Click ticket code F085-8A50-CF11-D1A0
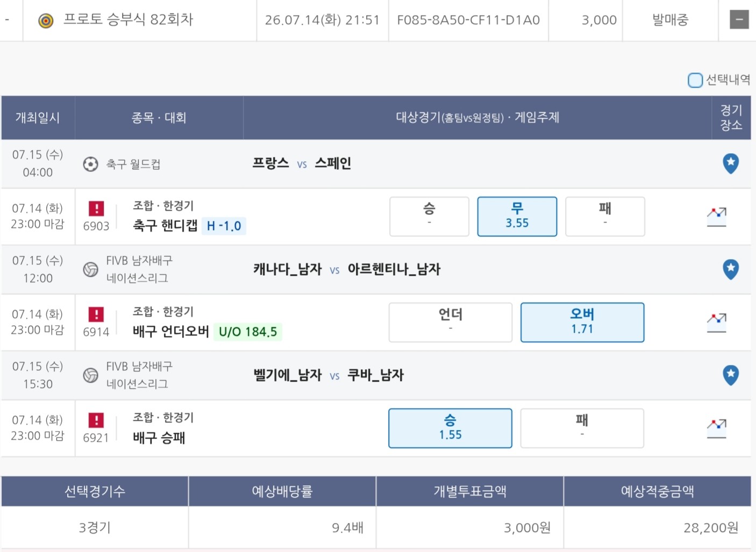 coord(468,20)
